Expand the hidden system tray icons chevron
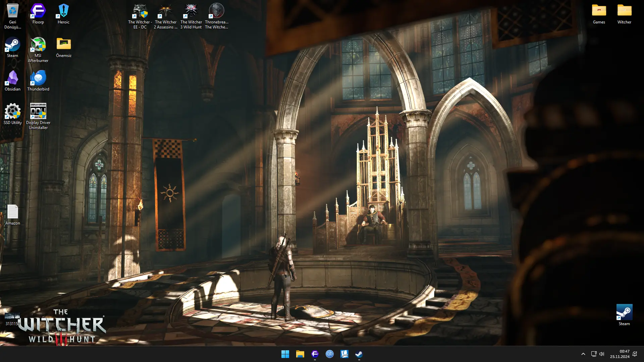Image resolution: width=644 pixels, height=362 pixels. pyautogui.click(x=583, y=354)
